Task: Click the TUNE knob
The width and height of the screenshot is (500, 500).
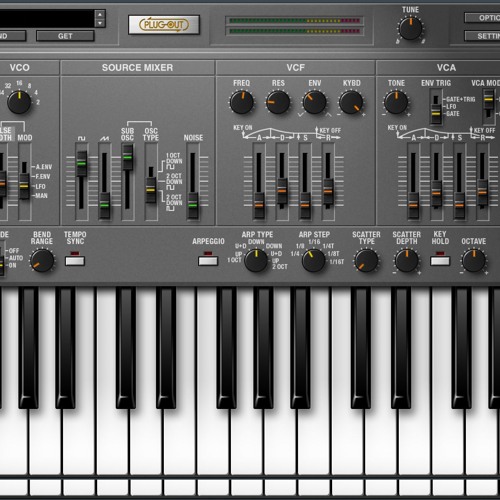Action: [410, 29]
